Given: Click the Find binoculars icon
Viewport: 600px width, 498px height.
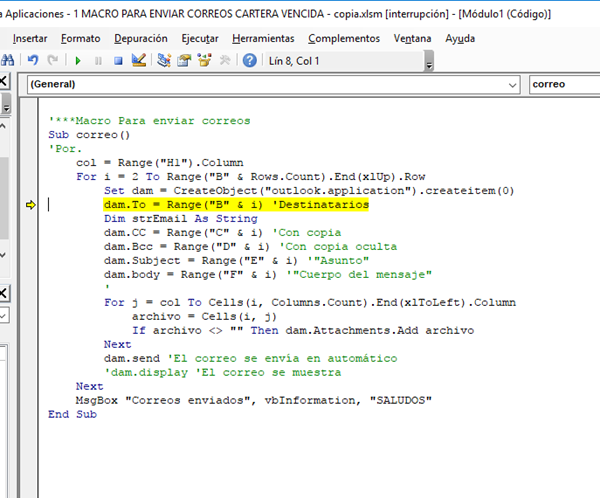Looking at the screenshot, I should (x=7, y=60).
